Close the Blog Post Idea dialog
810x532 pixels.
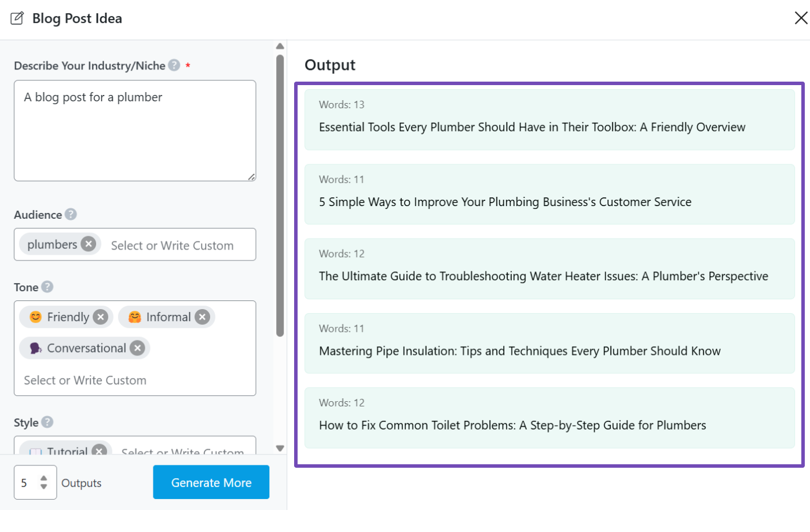point(801,18)
